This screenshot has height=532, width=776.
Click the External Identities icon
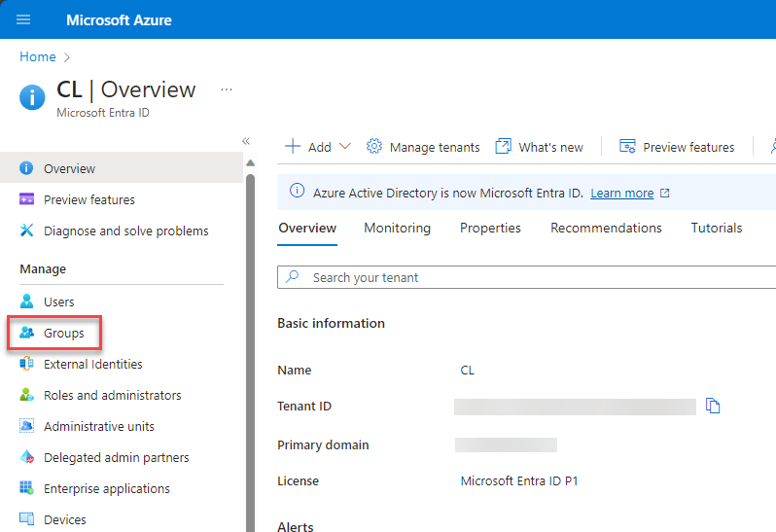(26, 364)
